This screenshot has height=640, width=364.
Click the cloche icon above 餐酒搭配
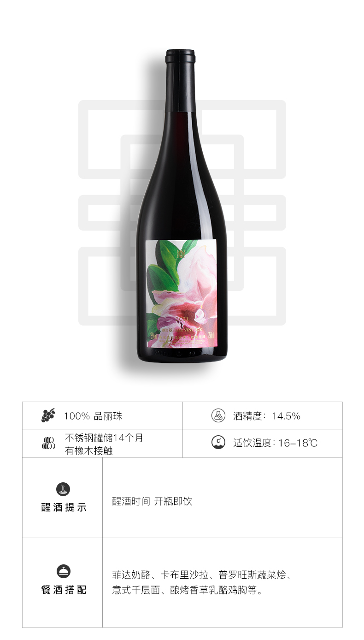[64, 571]
